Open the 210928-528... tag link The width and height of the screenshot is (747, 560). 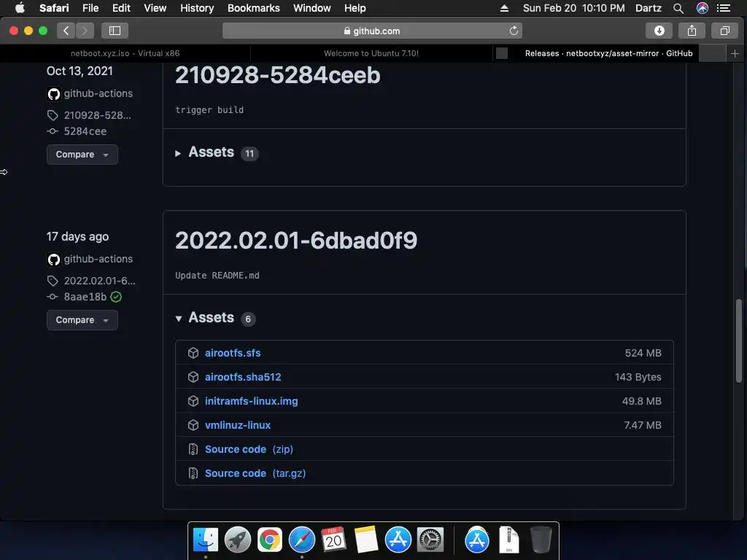pos(97,115)
